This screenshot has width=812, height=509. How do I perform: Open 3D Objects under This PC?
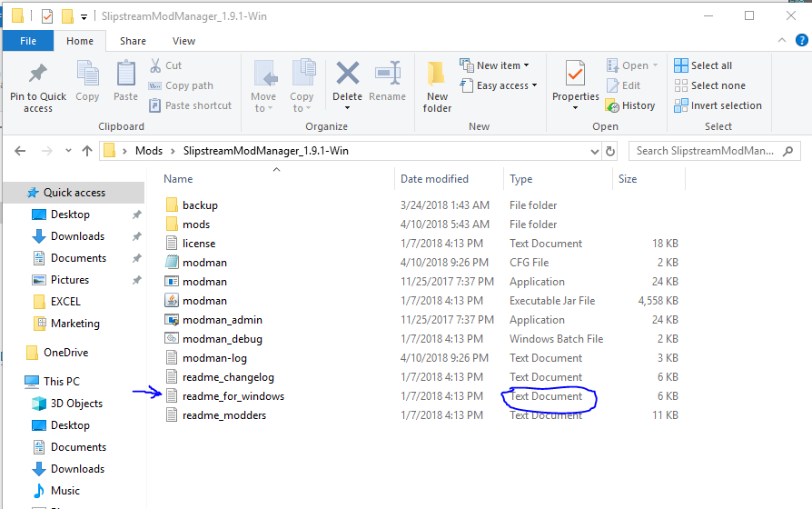pos(76,404)
